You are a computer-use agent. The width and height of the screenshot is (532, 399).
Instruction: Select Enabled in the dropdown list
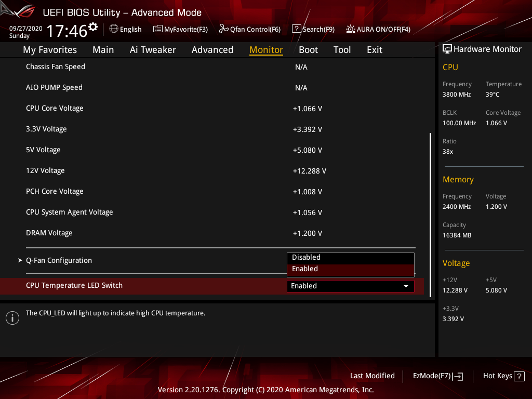pyautogui.click(x=351, y=269)
